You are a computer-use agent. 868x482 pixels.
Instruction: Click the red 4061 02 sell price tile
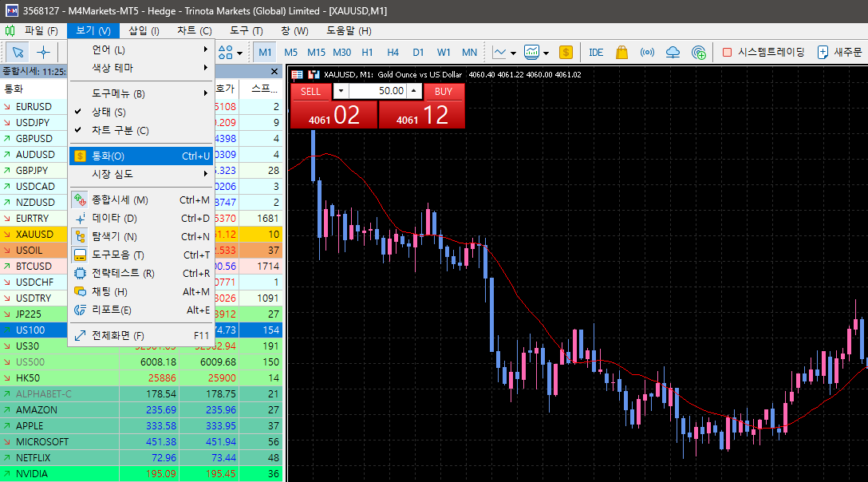click(333, 115)
